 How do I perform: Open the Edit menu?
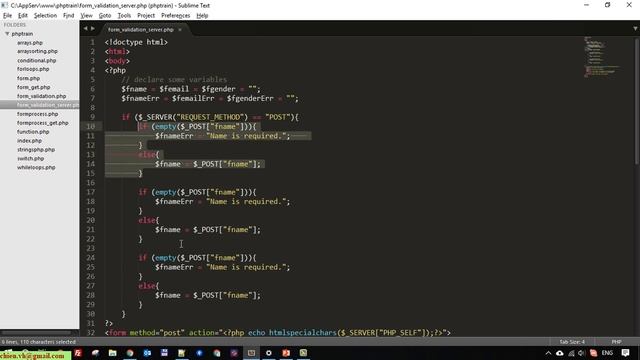(x=23, y=16)
